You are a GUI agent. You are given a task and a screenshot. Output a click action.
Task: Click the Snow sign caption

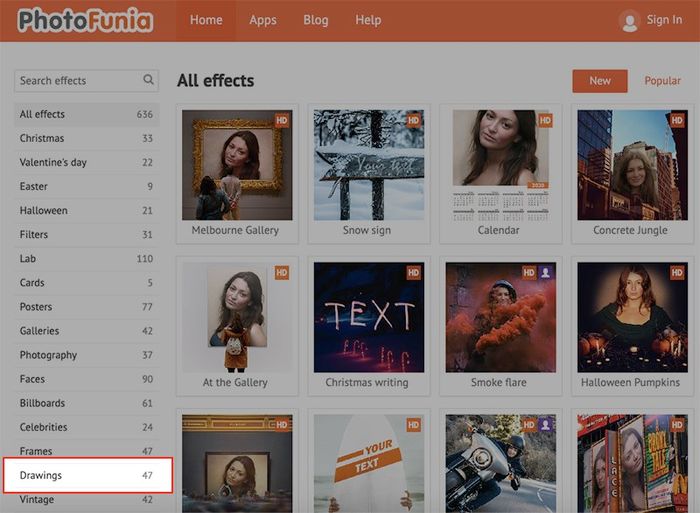[x=367, y=230]
